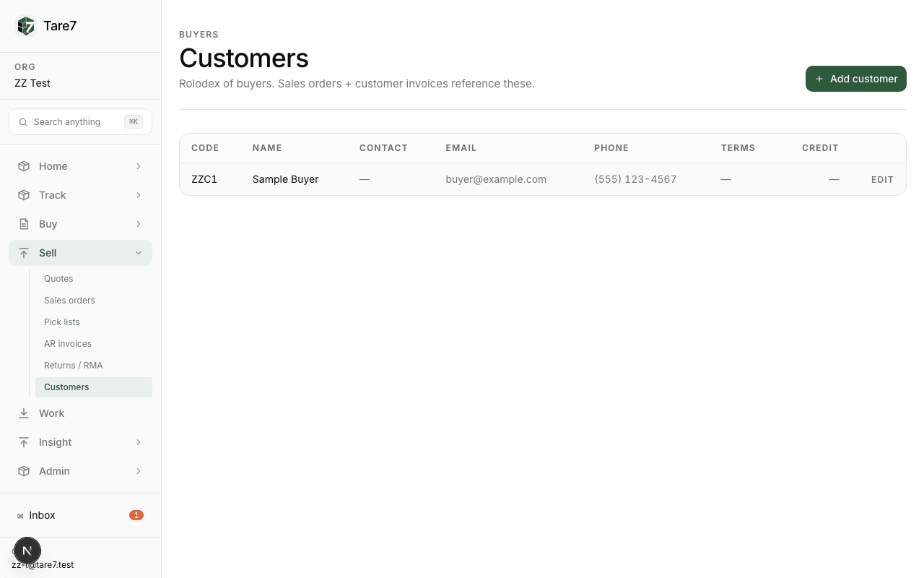Viewport: 924px width, 578px height.
Task: Click the Track box icon
Action: [x=24, y=195]
